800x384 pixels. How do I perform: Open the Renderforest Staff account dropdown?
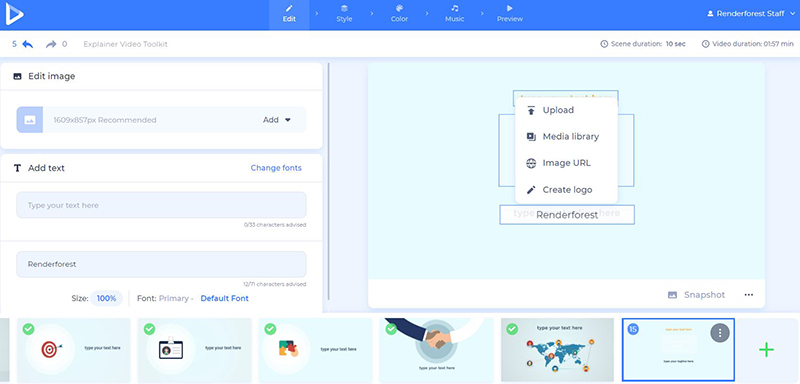pyautogui.click(x=751, y=14)
